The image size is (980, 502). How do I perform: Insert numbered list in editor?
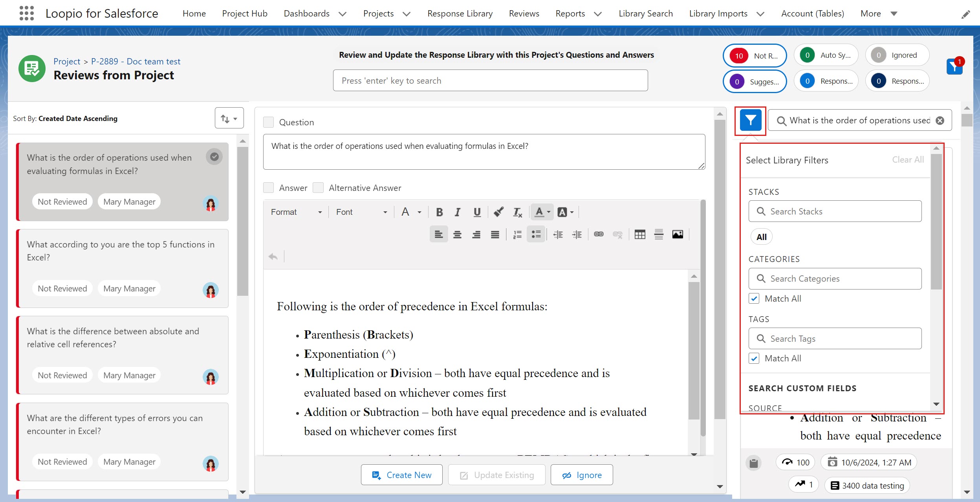coord(517,235)
